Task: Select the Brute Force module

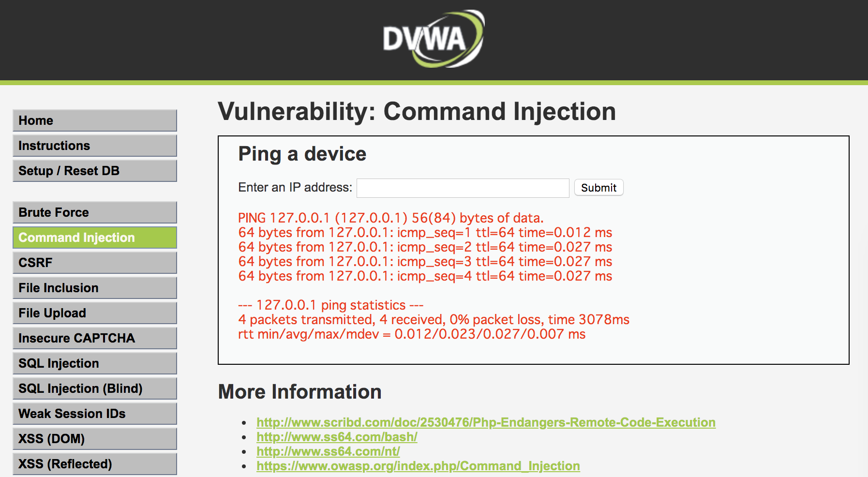Action: (95, 212)
